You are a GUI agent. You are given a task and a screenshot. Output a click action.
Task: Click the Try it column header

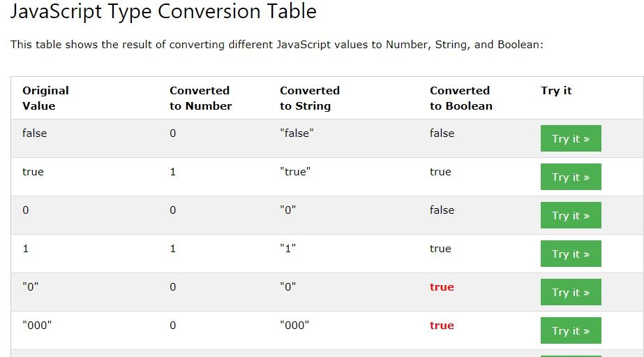[x=556, y=90]
